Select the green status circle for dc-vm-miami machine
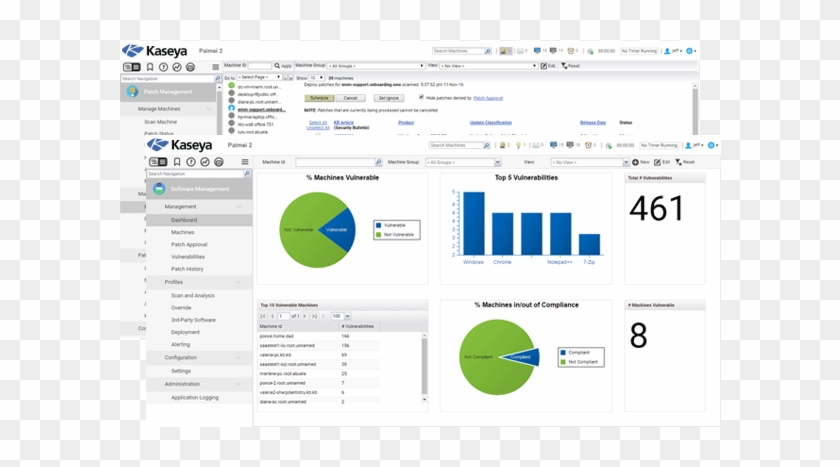840x467 pixels. pos(231,86)
